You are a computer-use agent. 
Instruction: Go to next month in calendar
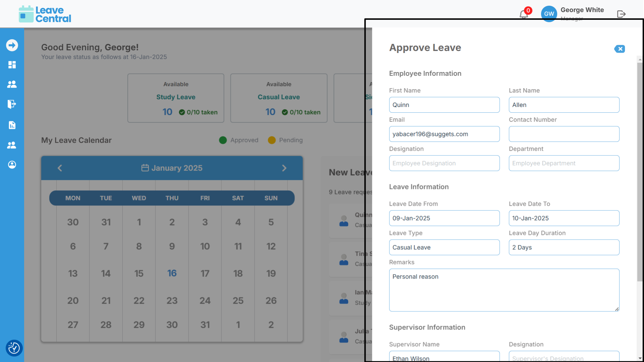click(284, 168)
